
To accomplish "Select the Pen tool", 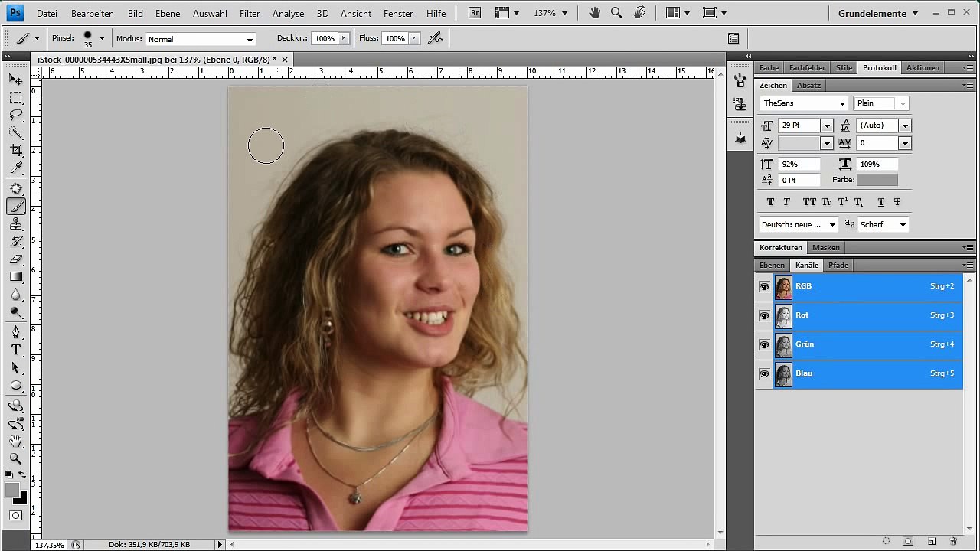I will [16, 332].
